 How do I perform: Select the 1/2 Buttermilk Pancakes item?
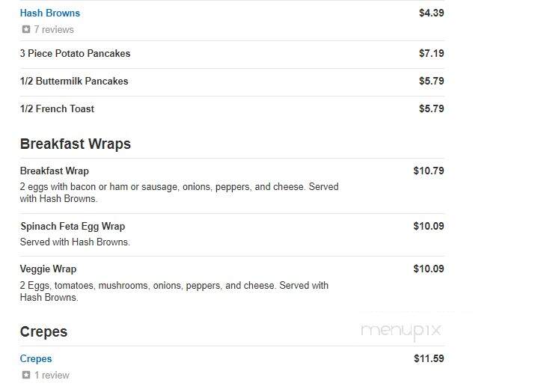tap(74, 82)
